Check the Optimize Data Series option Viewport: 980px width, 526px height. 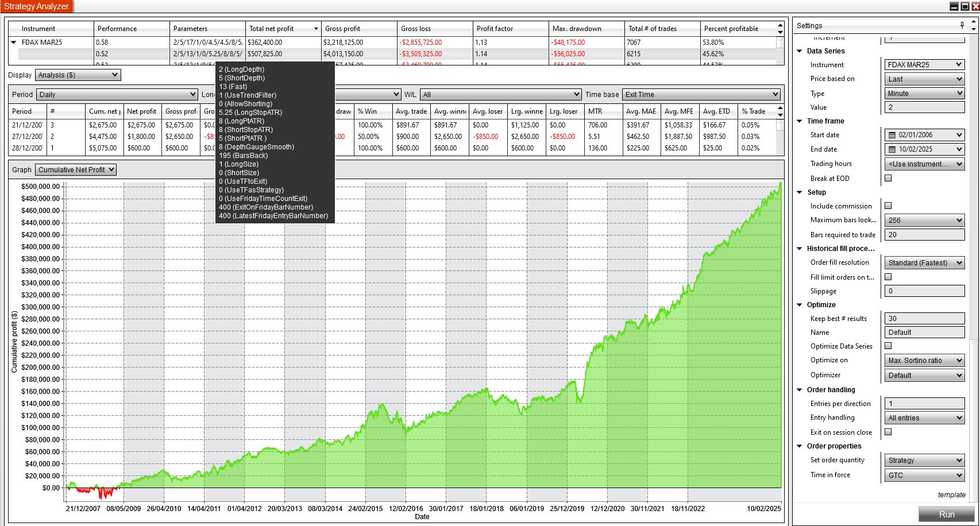click(x=888, y=346)
